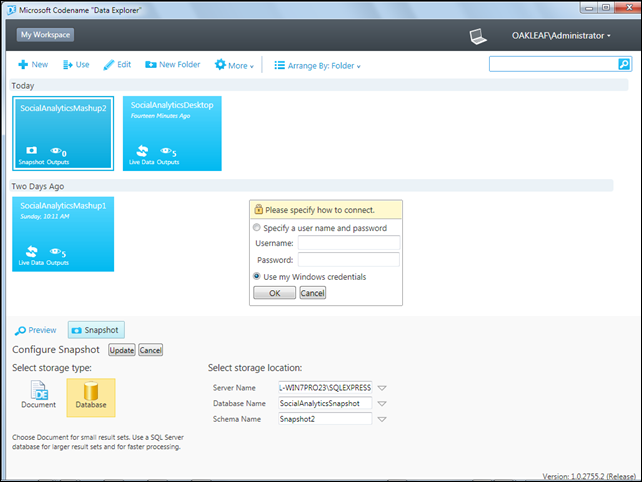Click the laptop icon beside the username

tap(478, 36)
